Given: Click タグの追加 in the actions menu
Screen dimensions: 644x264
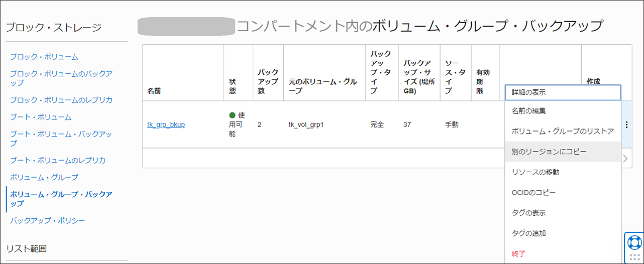Looking at the screenshot, I should pyautogui.click(x=528, y=233).
